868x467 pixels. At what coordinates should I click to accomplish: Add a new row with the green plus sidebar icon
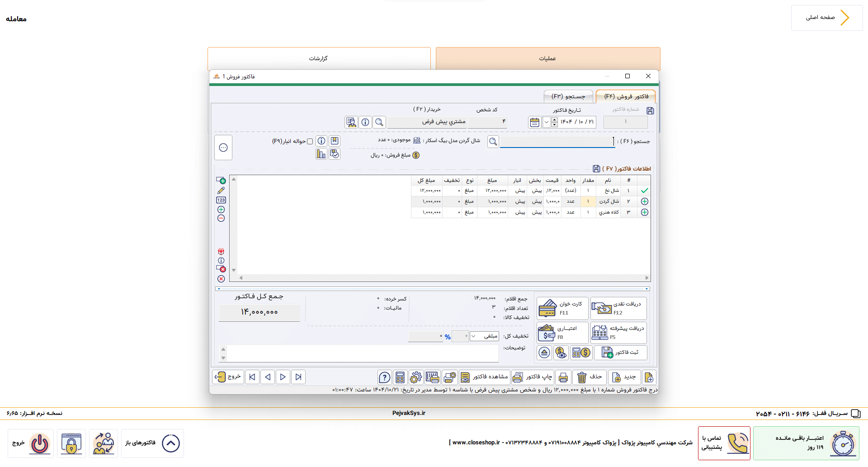(x=221, y=181)
